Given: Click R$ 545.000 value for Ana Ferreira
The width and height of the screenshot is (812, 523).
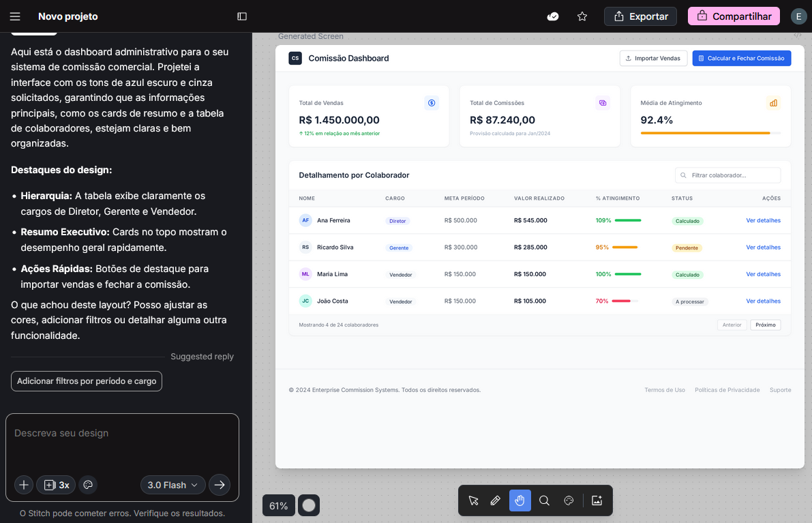Looking at the screenshot, I should pos(530,220).
